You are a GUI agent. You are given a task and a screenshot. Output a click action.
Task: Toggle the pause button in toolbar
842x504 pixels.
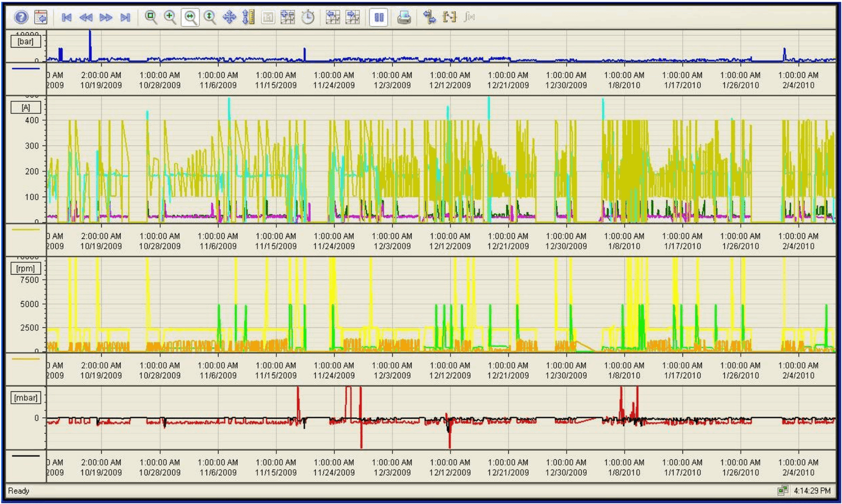click(378, 17)
